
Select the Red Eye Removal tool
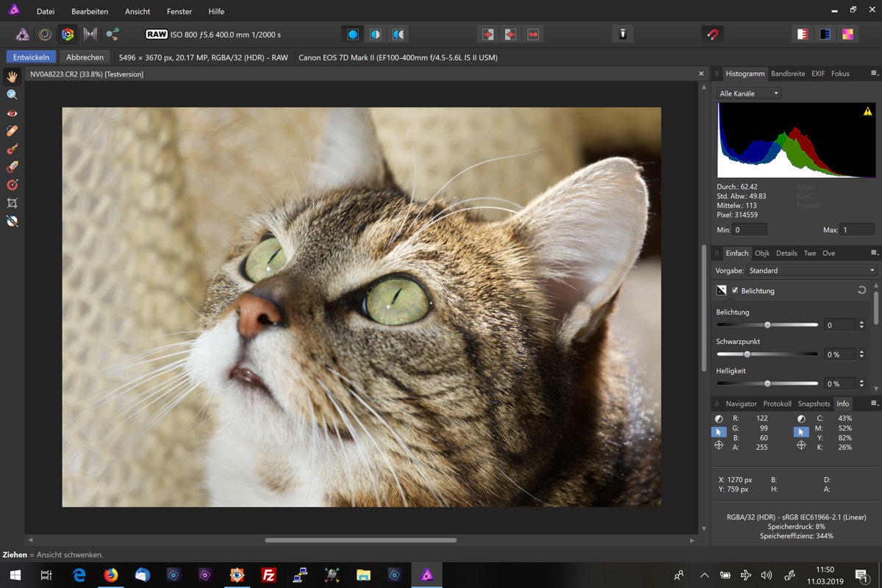pyautogui.click(x=12, y=113)
